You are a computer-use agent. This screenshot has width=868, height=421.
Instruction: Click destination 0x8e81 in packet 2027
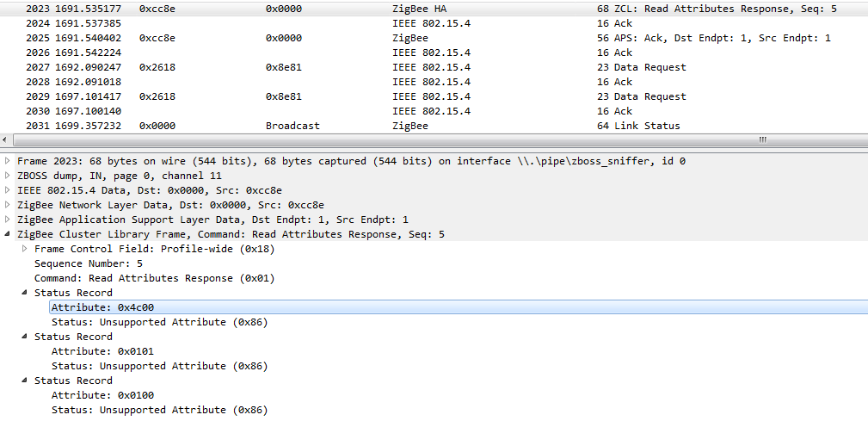pyautogui.click(x=283, y=67)
